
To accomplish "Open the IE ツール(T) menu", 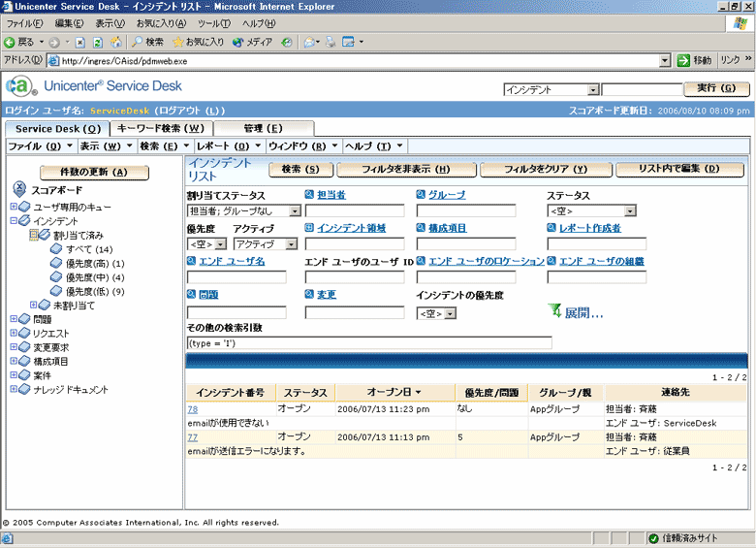I will (214, 23).
